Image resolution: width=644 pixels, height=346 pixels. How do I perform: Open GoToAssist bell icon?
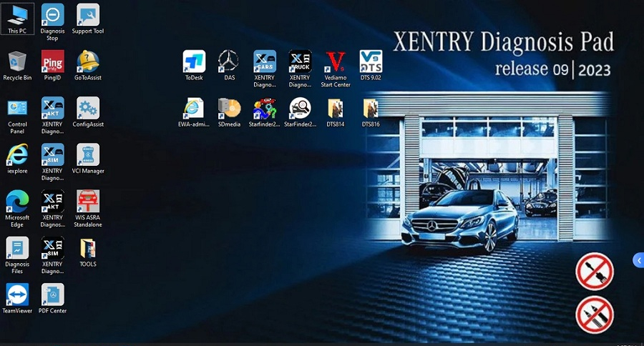[x=88, y=65]
